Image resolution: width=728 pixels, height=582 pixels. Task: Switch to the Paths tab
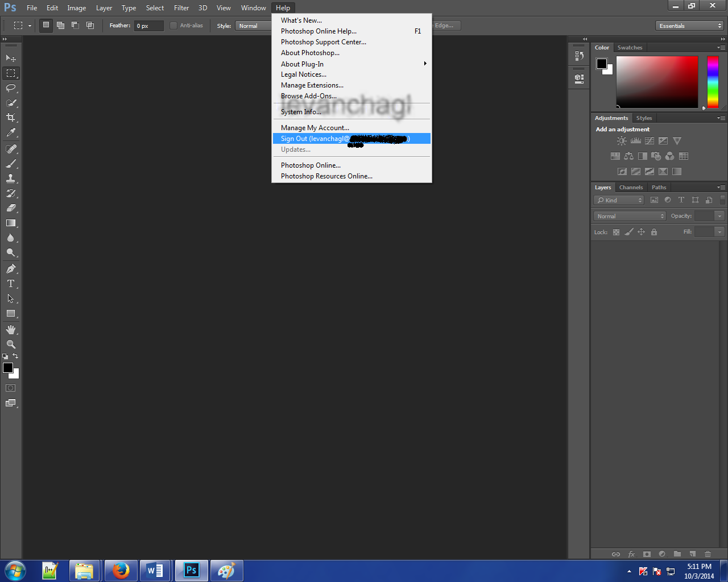click(659, 188)
